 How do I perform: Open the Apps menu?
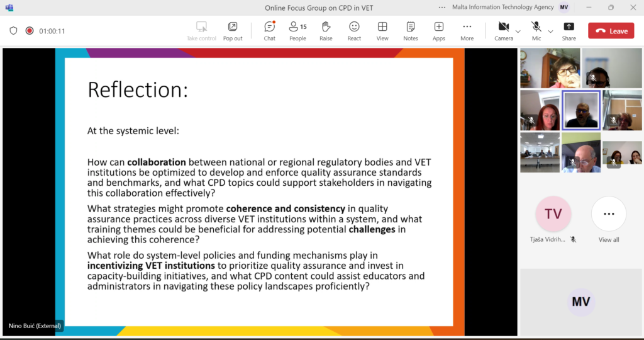click(x=439, y=30)
